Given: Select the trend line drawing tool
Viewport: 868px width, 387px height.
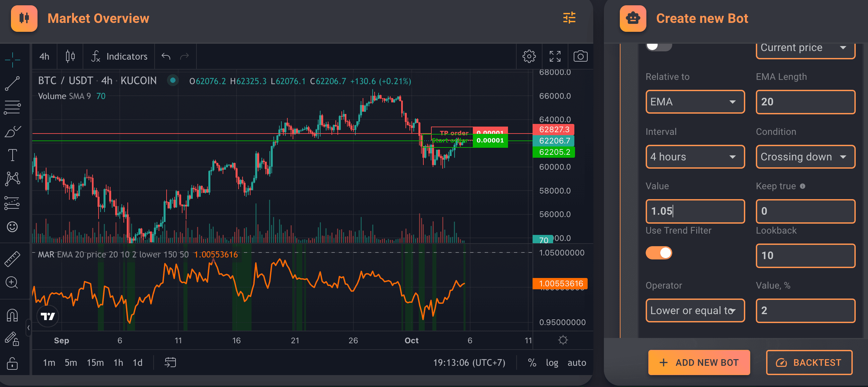Looking at the screenshot, I should point(13,83).
